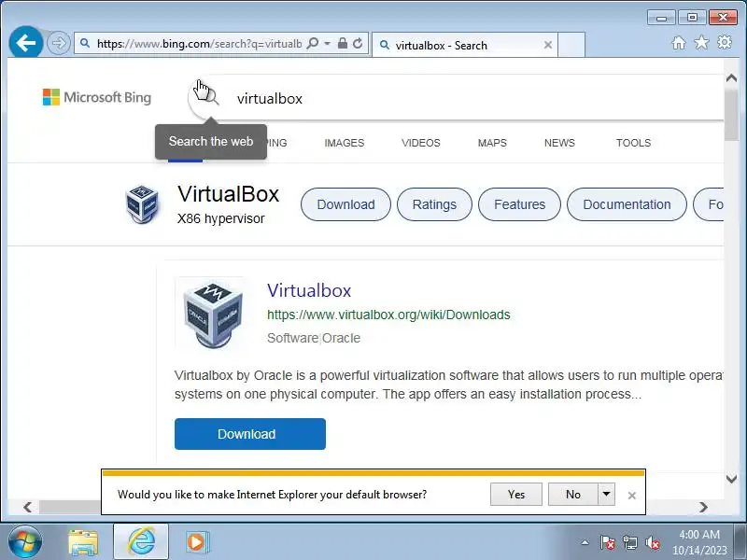Screen dimensions: 747x560
Task: Click the blue Download button
Action: (250, 434)
